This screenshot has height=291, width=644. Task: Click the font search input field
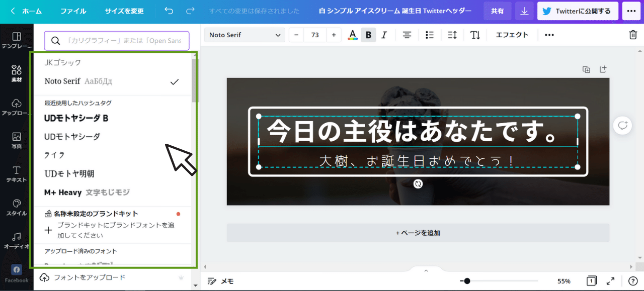(x=117, y=41)
